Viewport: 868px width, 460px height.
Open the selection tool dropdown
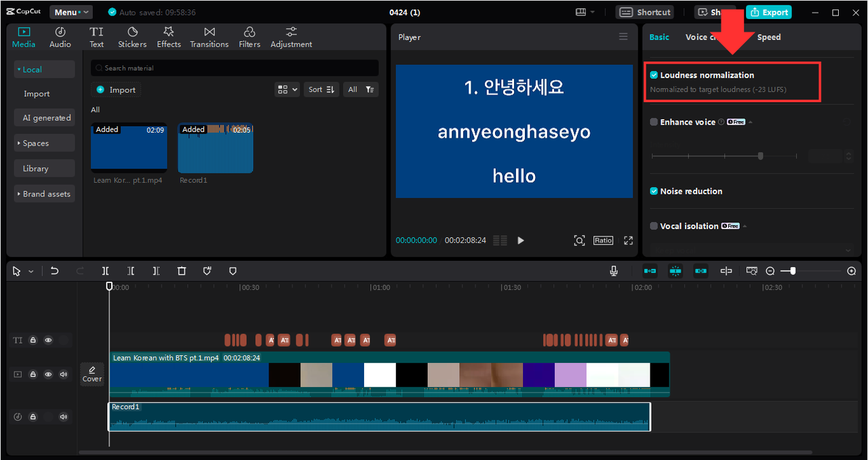(31, 272)
